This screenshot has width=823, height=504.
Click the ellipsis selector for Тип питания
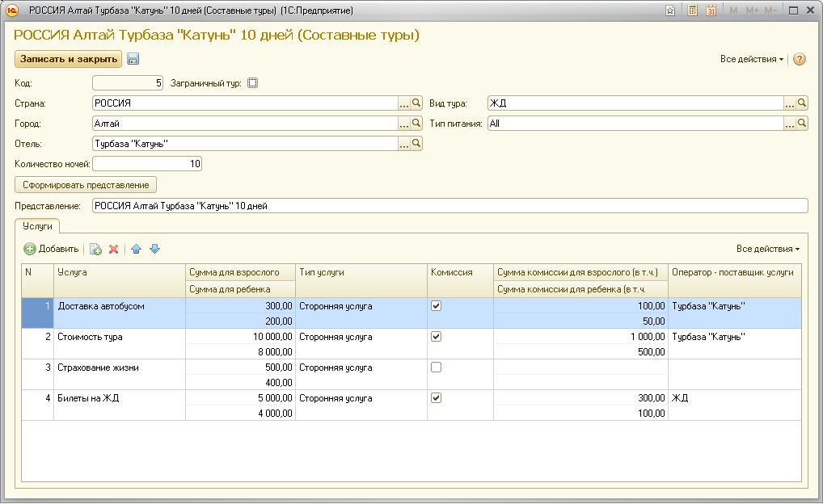click(x=789, y=124)
